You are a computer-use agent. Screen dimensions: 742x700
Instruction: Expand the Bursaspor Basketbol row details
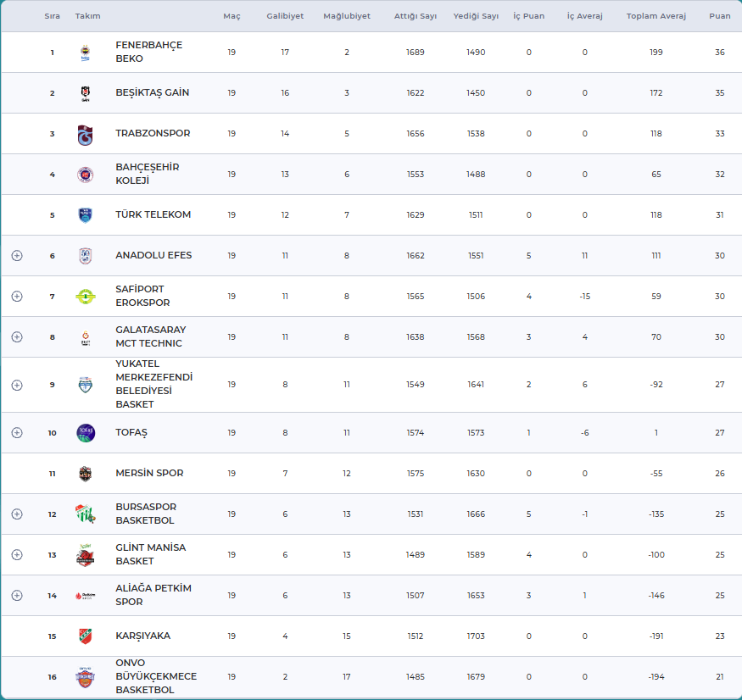(x=17, y=514)
